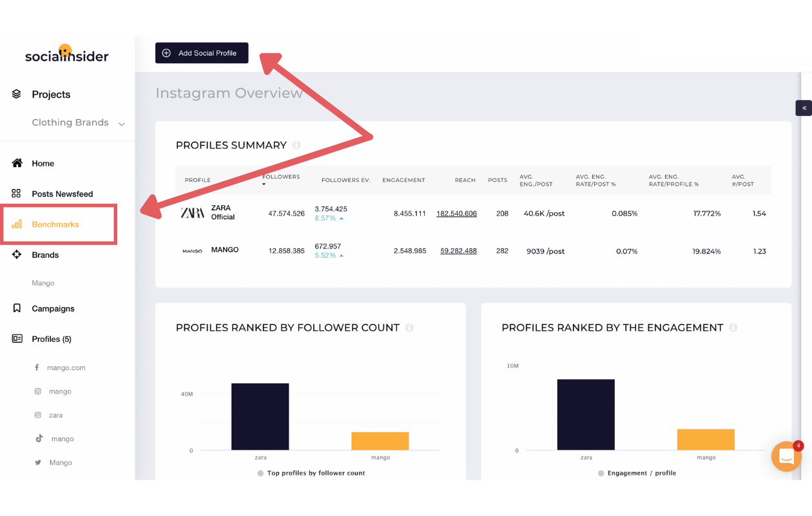
Task: Click the Posts Newsfeed grid icon
Action: pyautogui.click(x=17, y=193)
